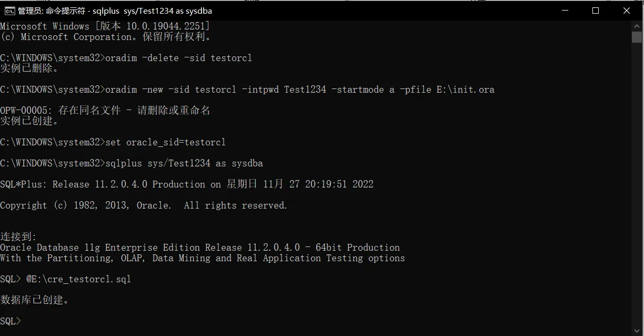This screenshot has width=644, height=336.
Task: Click the window title text in title bar
Action: coord(115,11)
